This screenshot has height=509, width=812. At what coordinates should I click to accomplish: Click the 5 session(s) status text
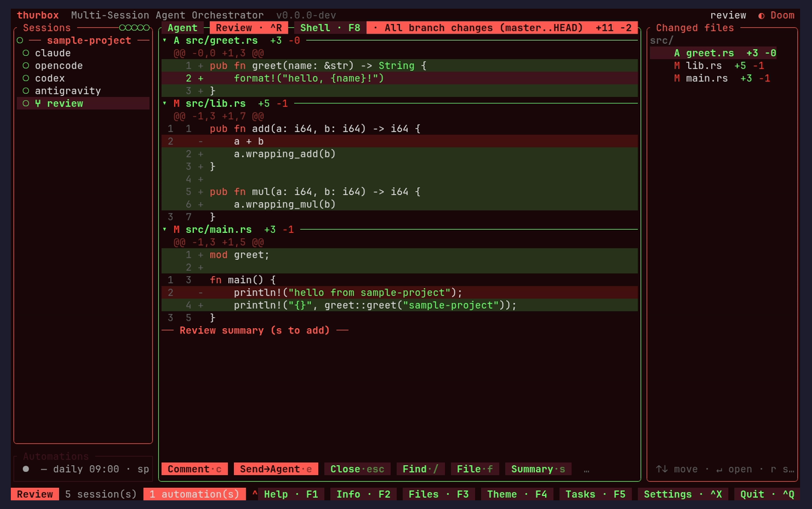101,494
